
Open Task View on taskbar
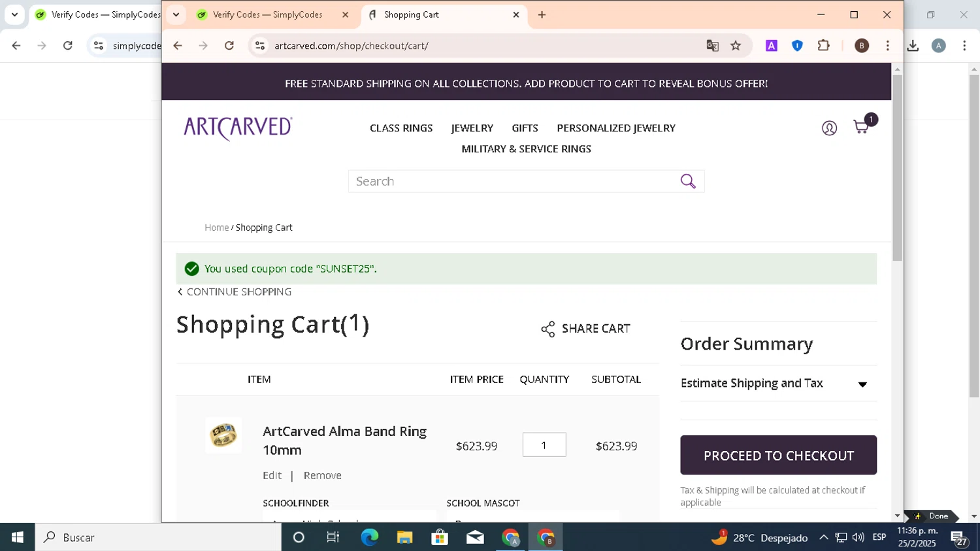tap(333, 537)
